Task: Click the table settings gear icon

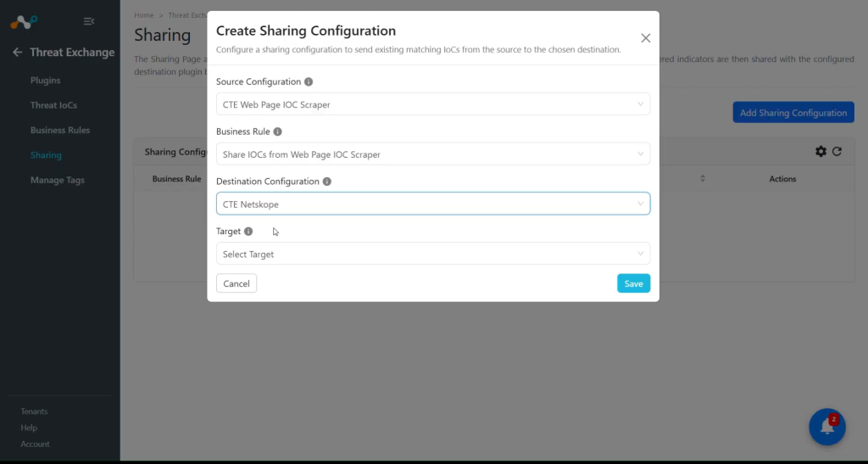Action: coord(821,151)
